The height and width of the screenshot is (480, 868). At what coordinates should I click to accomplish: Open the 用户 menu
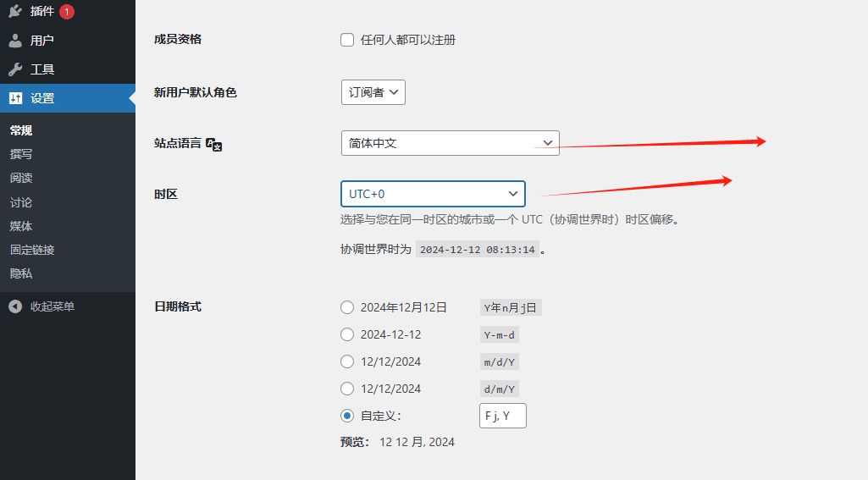click(x=68, y=41)
